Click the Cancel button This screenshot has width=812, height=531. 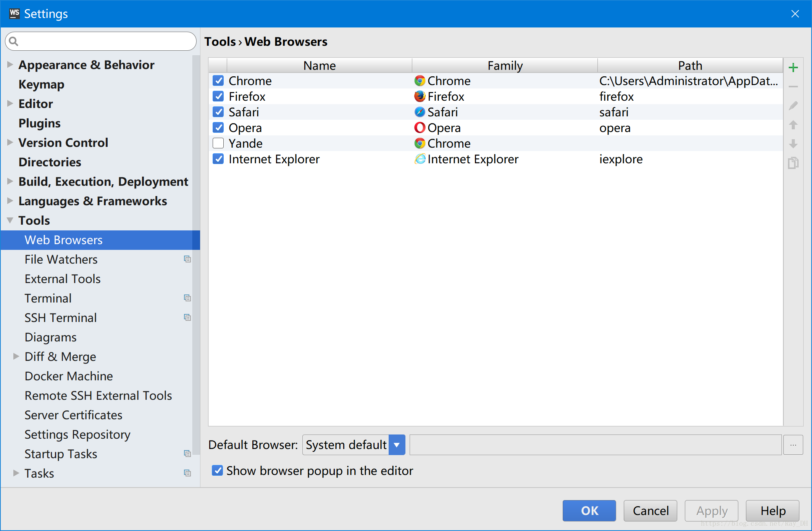click(651, 511)
